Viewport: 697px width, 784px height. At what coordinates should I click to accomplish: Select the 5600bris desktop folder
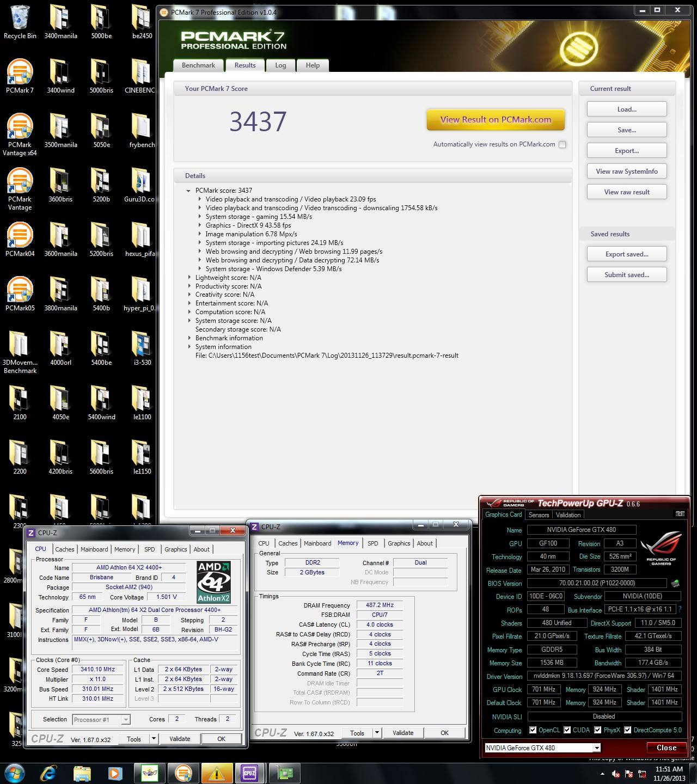click(x=101, y=457)
